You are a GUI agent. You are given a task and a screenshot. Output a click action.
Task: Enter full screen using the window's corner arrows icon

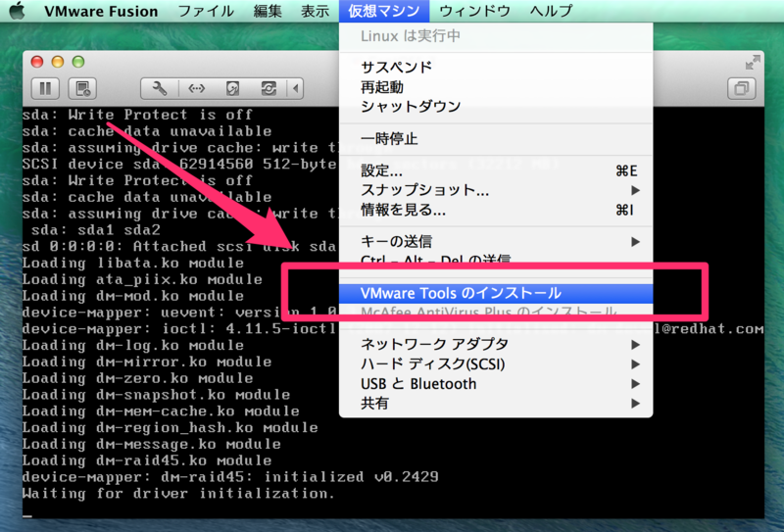click(753, 63)
